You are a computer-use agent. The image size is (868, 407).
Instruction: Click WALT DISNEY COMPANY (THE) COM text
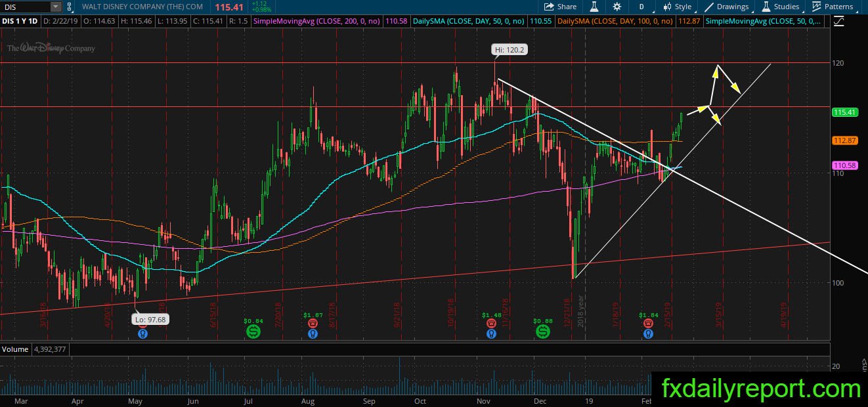[142, 7]
